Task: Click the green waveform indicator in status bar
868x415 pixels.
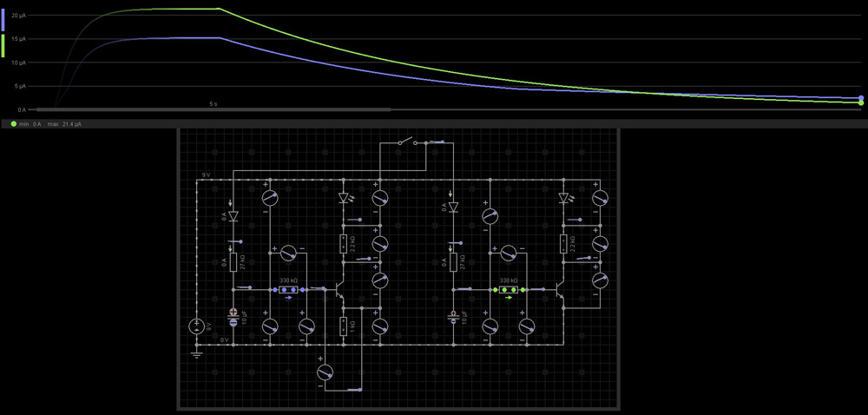Action: [13, 124]
